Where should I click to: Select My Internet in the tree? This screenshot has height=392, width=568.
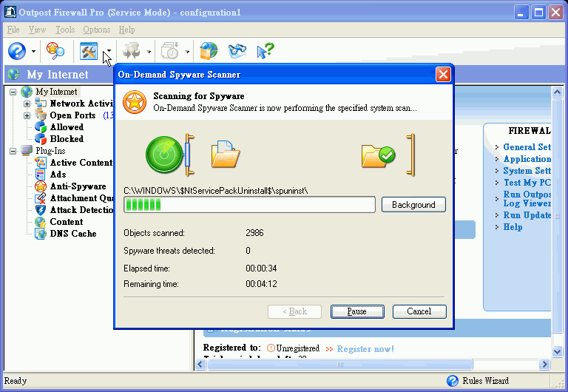pos(56,92)
